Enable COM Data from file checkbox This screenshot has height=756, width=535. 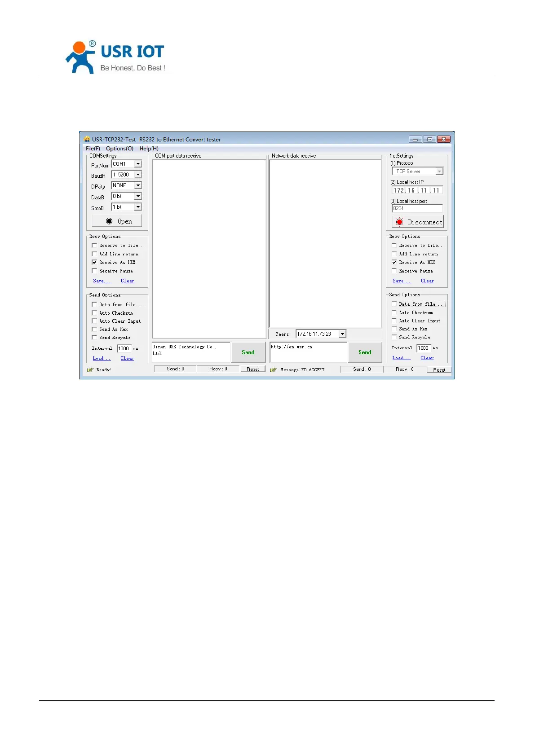(x=94, y=304)
